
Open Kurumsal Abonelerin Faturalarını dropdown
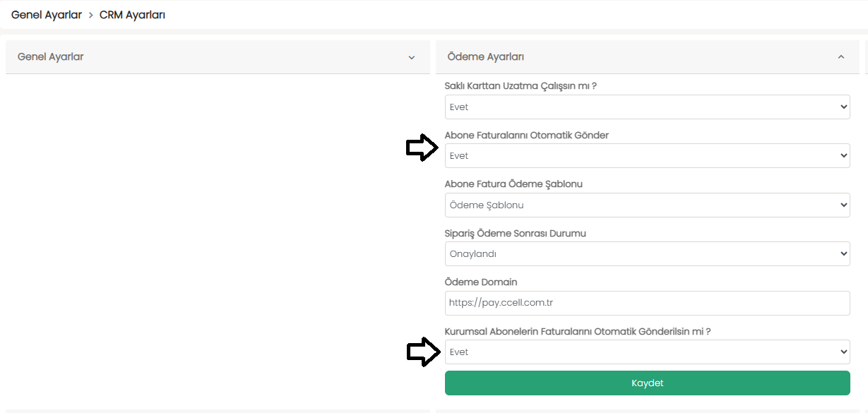647,352
